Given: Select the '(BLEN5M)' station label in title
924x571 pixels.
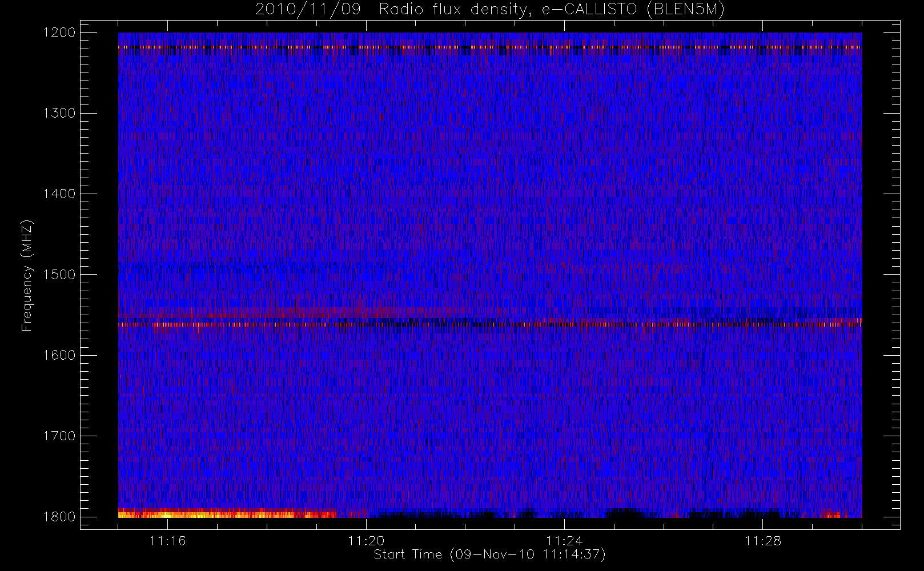Looking at the screenshot, I should pos(685,10).
